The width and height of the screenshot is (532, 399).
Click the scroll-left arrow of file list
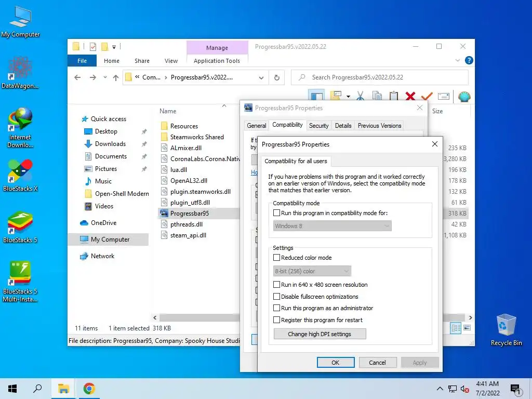(x=155, y=317)
